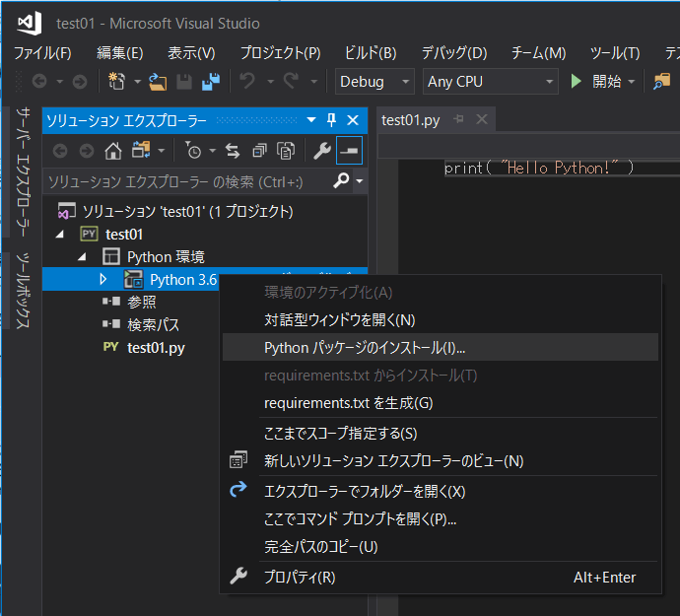The image size is (680, 616).
Task: Click the Open File folder icon
Action: click(158, 81)
